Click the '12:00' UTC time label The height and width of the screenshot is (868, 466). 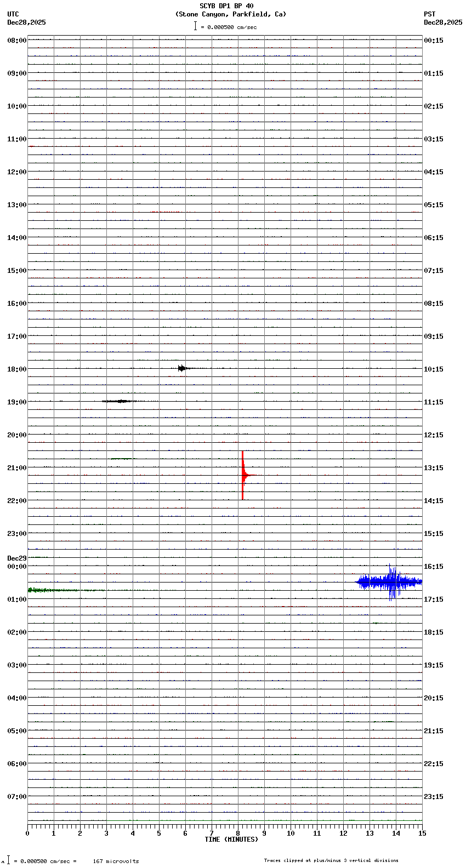click(17, 172)
